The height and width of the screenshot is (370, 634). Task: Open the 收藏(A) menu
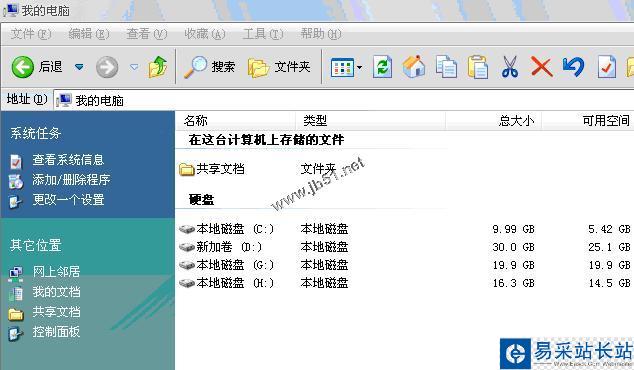pyautogui.click(x=205, y=34)
